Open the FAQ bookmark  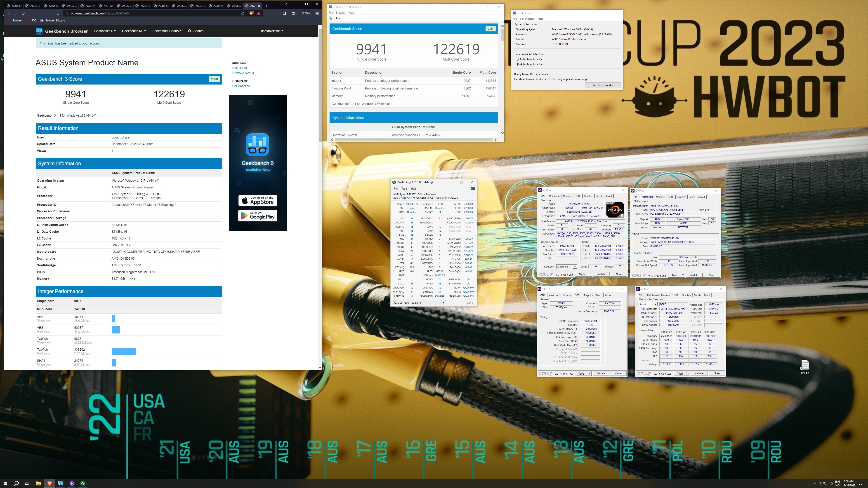pos(31,21)
